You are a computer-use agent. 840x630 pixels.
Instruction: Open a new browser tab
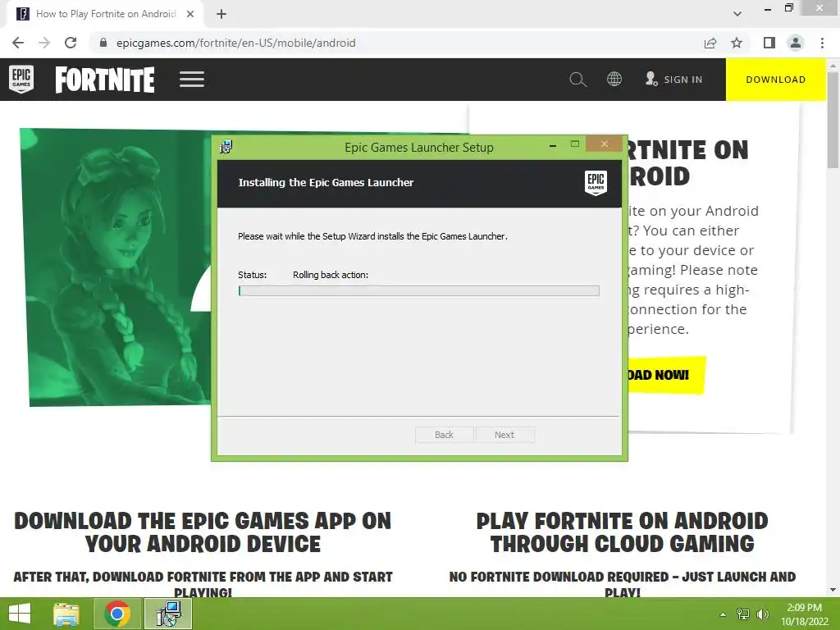221,14
